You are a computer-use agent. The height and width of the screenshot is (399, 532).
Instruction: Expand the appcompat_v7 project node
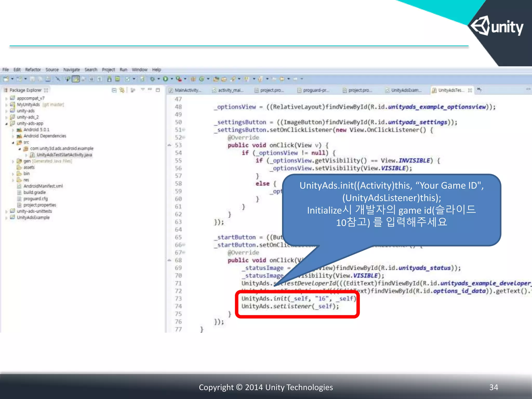pyautogui.click(x=6, y=98)
